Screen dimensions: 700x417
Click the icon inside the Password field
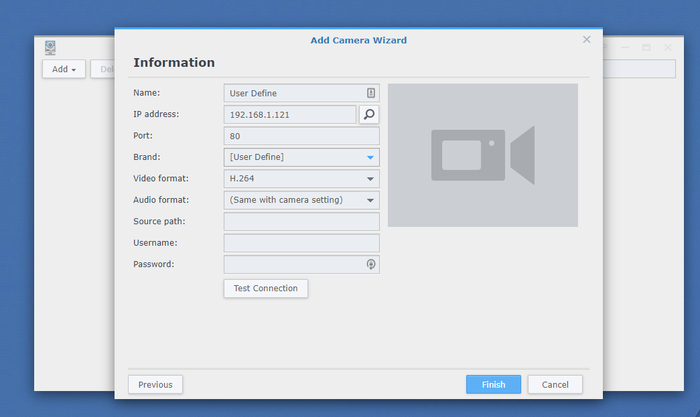tap(371, 264)
